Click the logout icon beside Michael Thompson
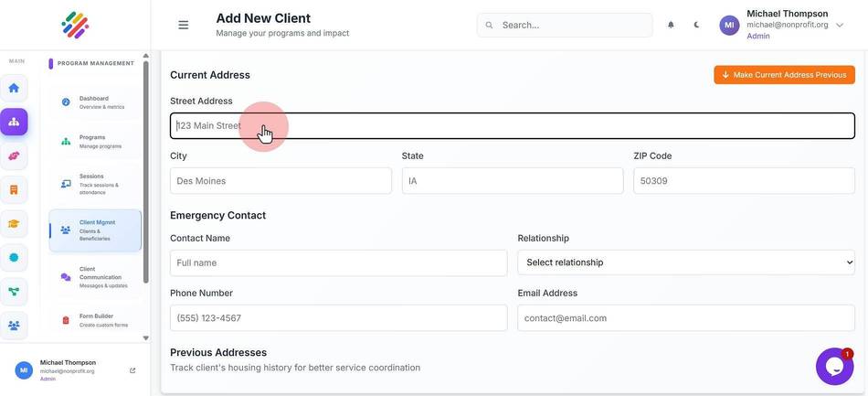 click(x=132, y=370)
